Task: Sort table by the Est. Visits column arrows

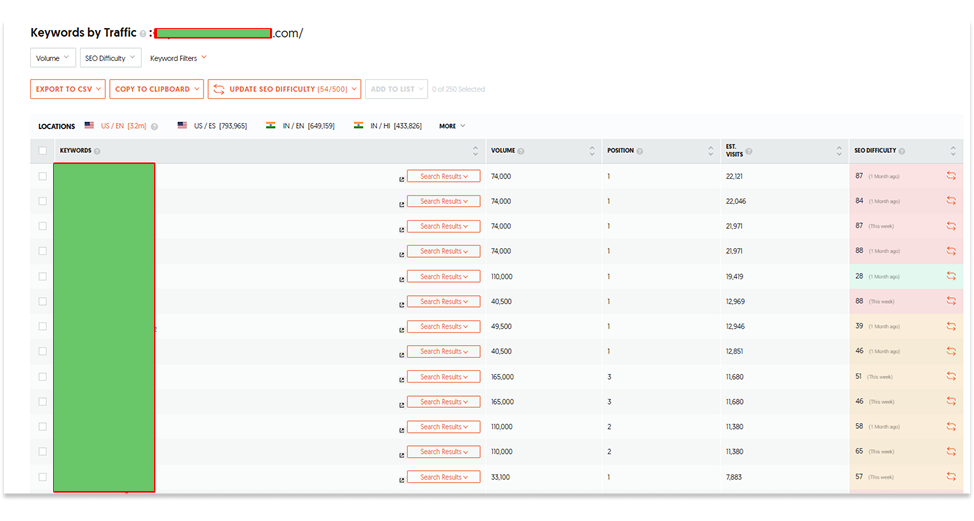Action: (839, 151)
